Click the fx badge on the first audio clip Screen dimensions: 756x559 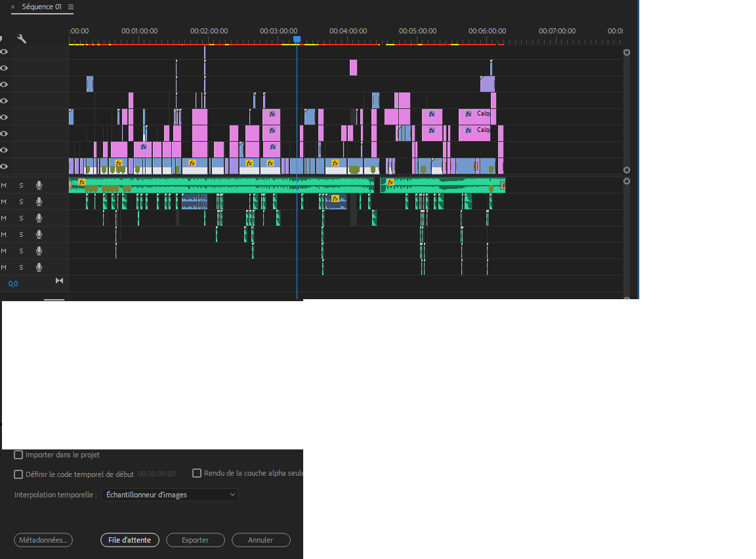[82, 182]
